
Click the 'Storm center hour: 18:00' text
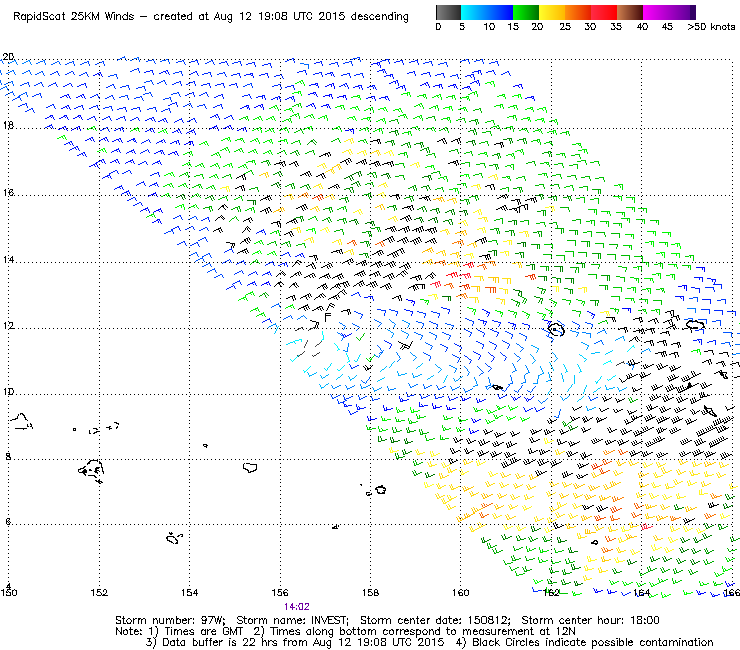590,620
